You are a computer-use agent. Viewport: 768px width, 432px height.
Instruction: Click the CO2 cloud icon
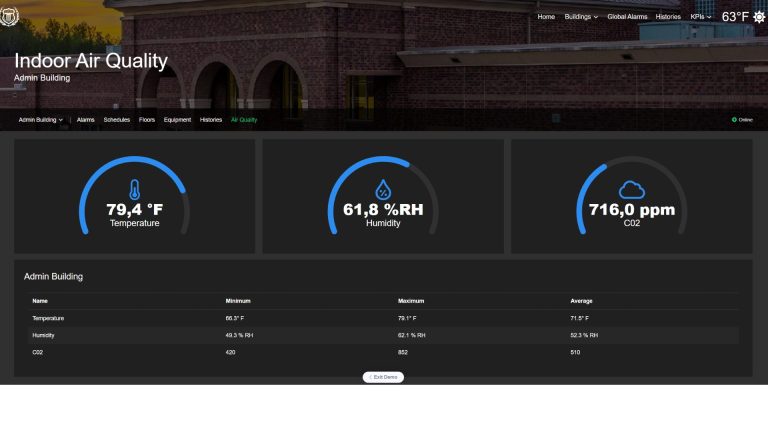[x=631, y=190]
